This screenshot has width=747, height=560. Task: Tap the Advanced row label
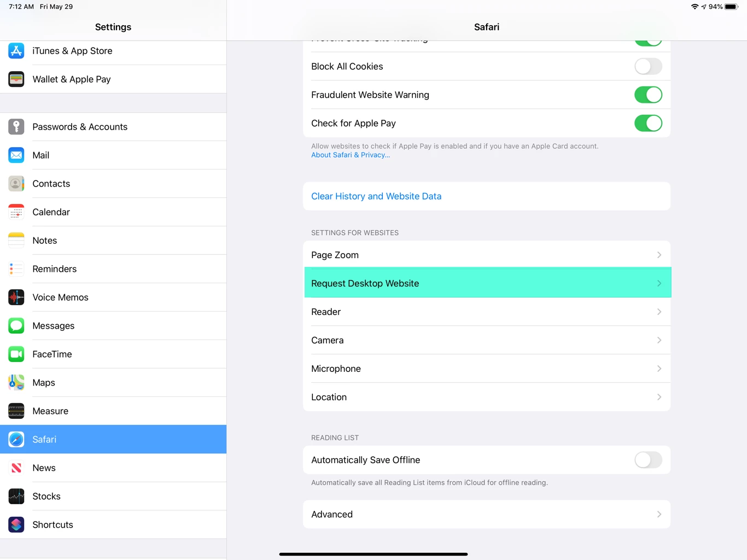click(x=332, y=515)
